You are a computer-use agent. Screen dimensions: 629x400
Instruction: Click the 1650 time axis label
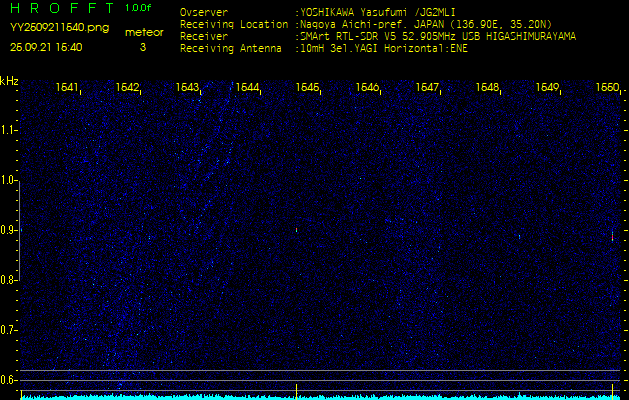606,88
